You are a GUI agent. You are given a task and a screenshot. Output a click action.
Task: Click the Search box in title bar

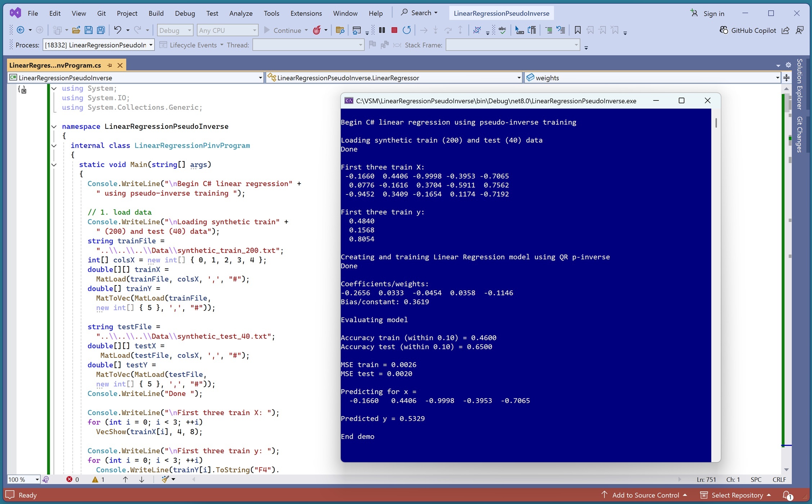click(x=420, y=13)
